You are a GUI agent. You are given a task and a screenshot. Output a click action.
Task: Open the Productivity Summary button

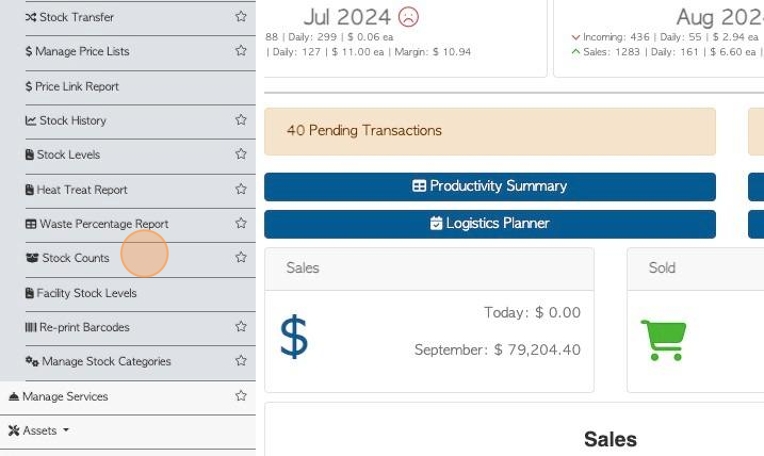pos(490,187)
